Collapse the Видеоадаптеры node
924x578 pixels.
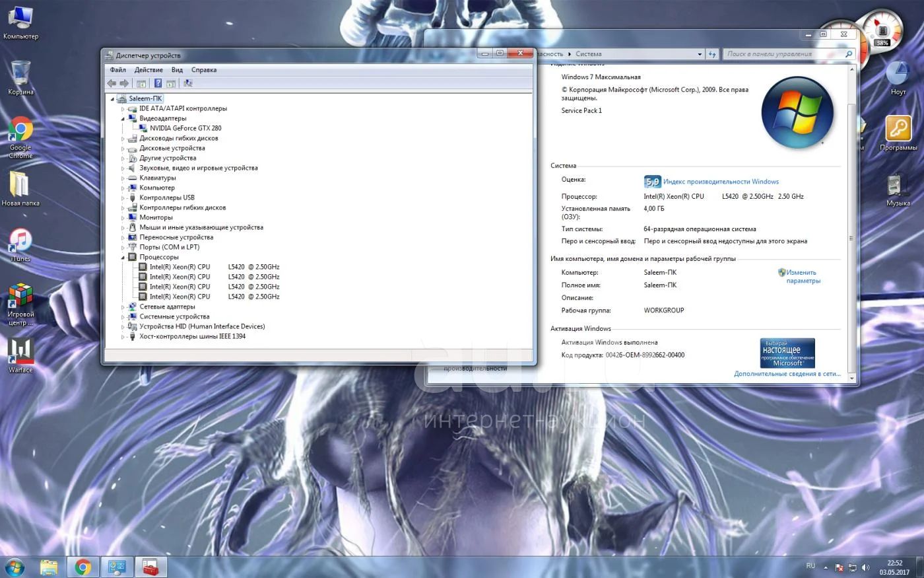pos(123,119)
